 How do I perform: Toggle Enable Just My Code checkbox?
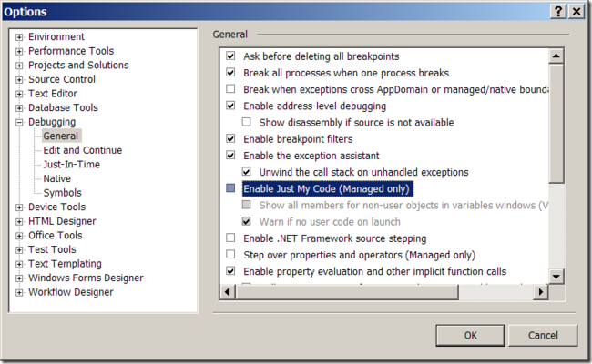point(230,187)
